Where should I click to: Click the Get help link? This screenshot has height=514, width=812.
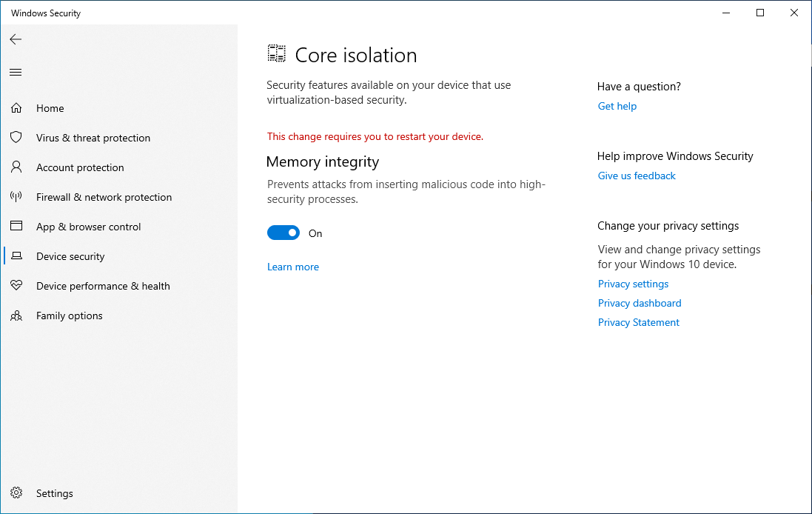[x=617, y=106]
